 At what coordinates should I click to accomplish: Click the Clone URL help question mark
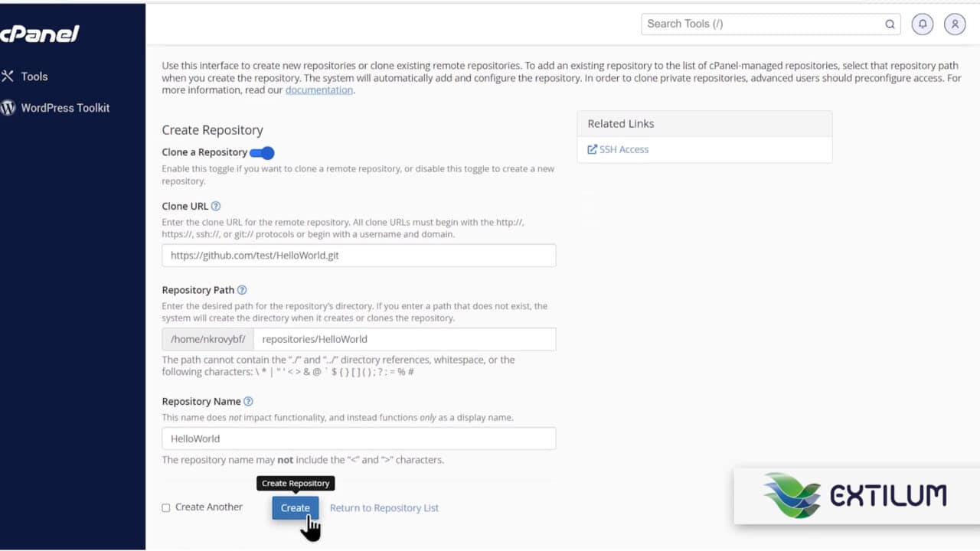(214, 206)
